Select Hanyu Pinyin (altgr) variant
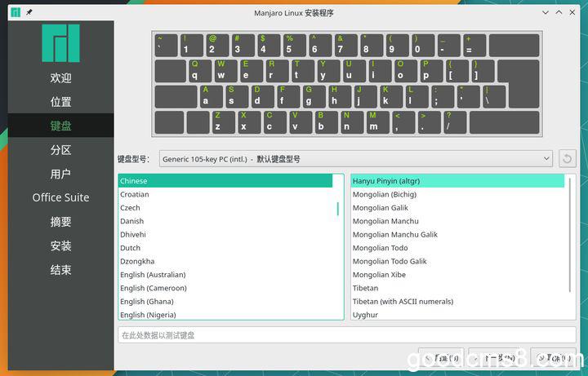The height and width of the screenshot is (376, 588). click(458, 181)
